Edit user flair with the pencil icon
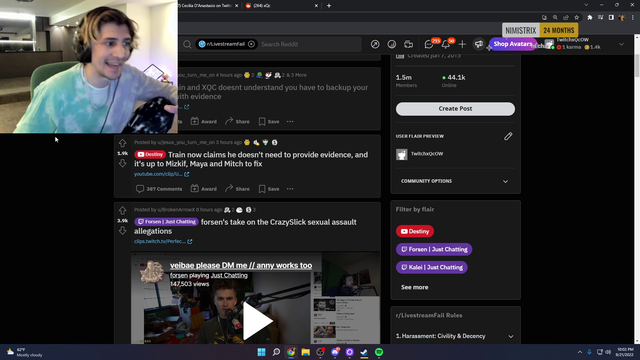The height and width of the screenshot is (360, 640). (x=508, y=136)
